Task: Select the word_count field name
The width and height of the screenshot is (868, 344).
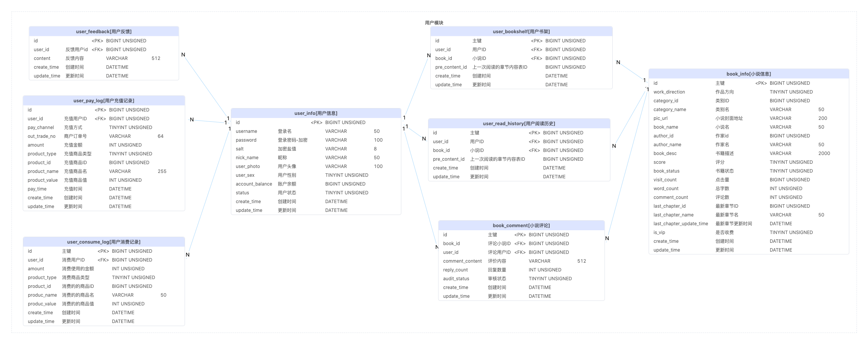Action: click(666, 189)
